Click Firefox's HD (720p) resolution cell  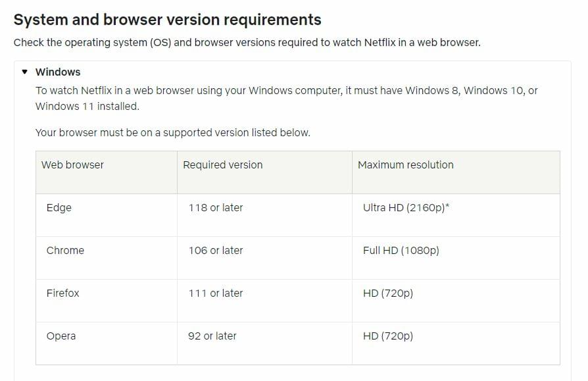point(456,301)
